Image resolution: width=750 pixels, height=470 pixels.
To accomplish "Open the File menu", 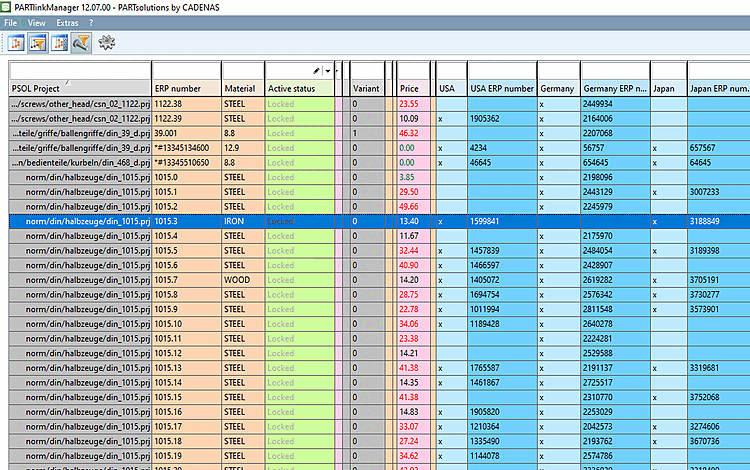I will 10,21.
